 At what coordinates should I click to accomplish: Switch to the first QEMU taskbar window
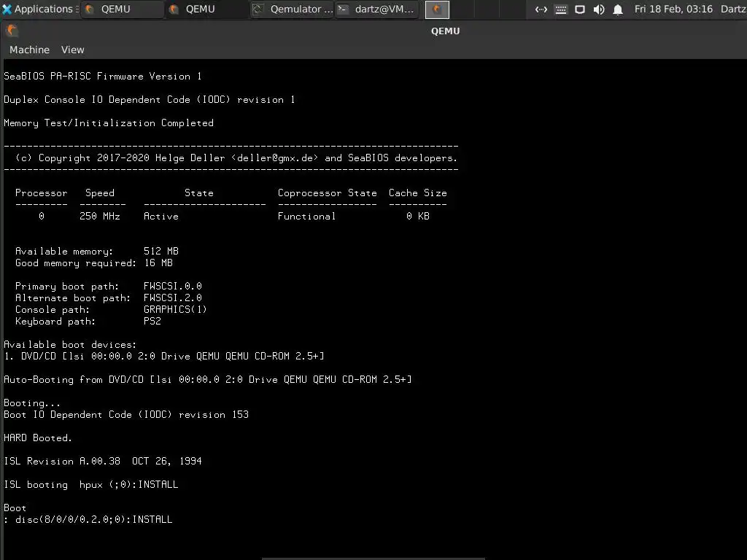click(x=123, y=9)
